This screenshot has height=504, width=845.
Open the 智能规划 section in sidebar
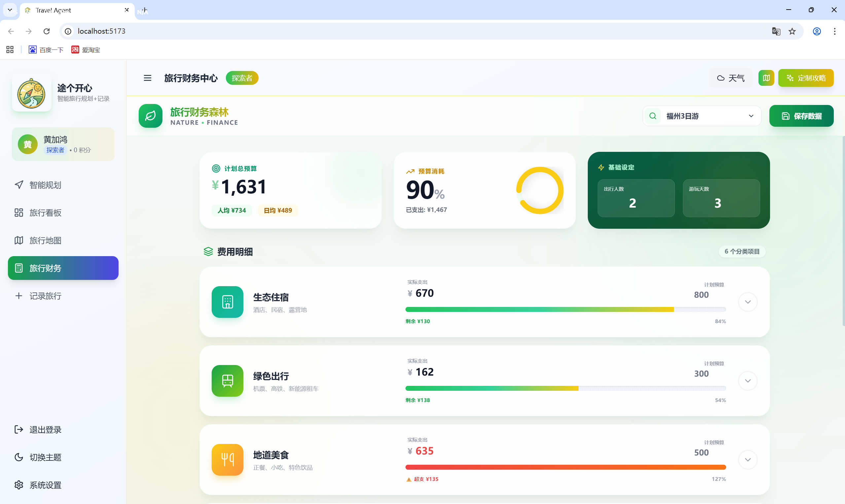coord(45,185)
